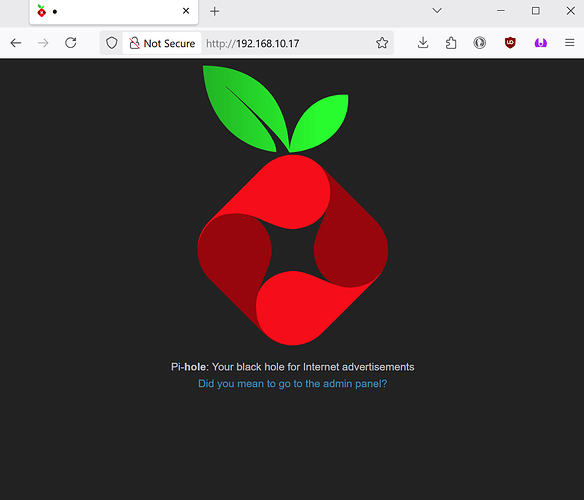Screen dimensions: 584x500
Task: Bookmark this page with the star
Action: point(382,43)
